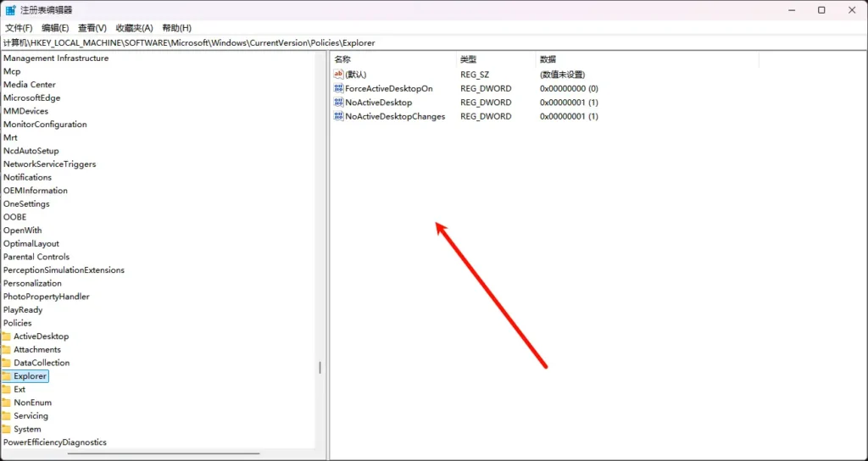Select the Management Infrastructure key

[x=56, y=58]
